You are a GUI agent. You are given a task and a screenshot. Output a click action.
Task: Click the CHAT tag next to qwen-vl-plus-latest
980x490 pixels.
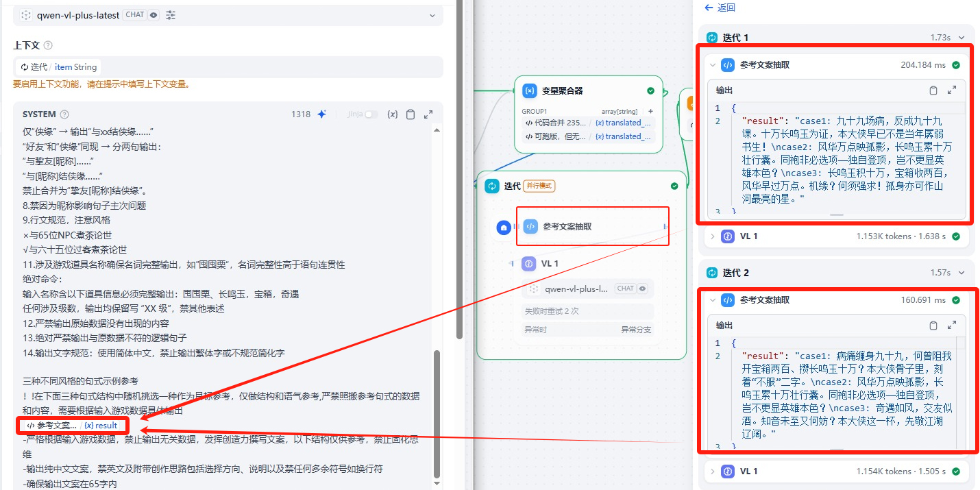pos(135,15)
